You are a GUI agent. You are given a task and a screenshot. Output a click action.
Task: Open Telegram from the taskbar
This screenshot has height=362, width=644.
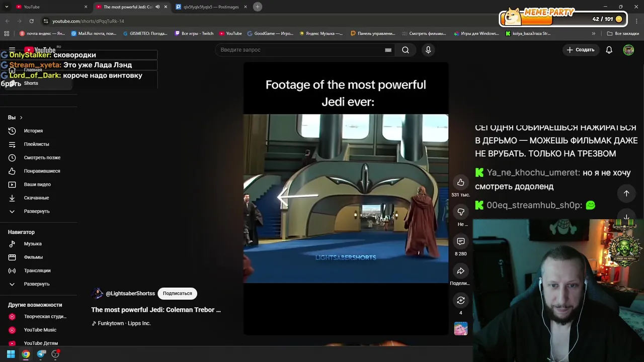click(x=41, y=354)
